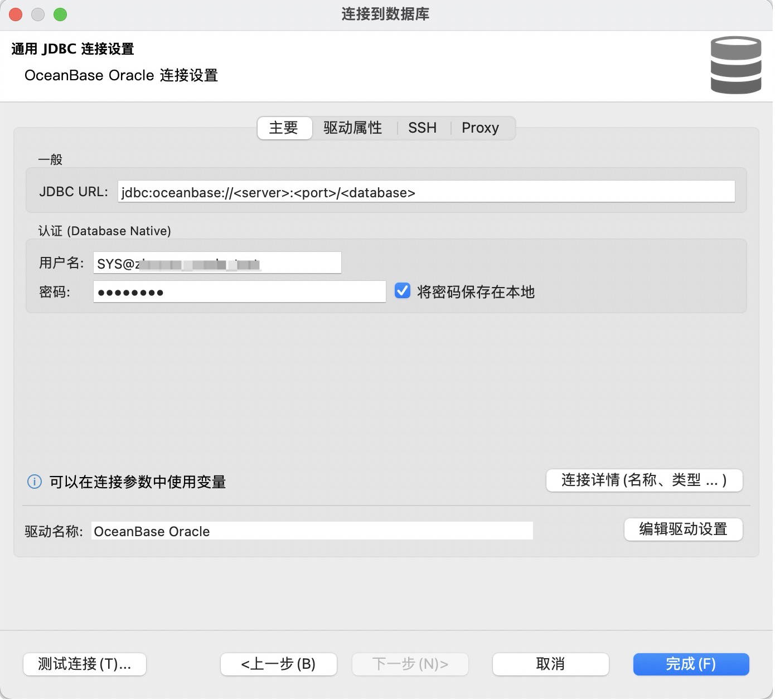Uncheck the save password locally checkbox
The width and height of the screenshot is (775, 700).
pyautogui.click(x=403, y=291)
